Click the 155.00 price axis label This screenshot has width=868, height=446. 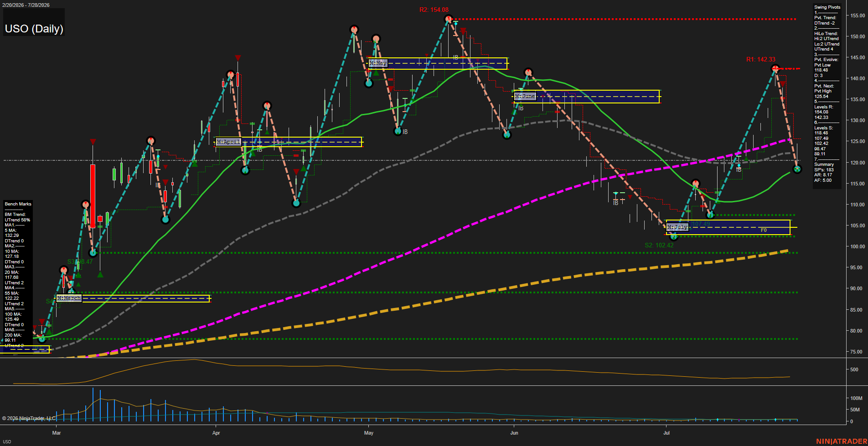(x=858, y=15)
